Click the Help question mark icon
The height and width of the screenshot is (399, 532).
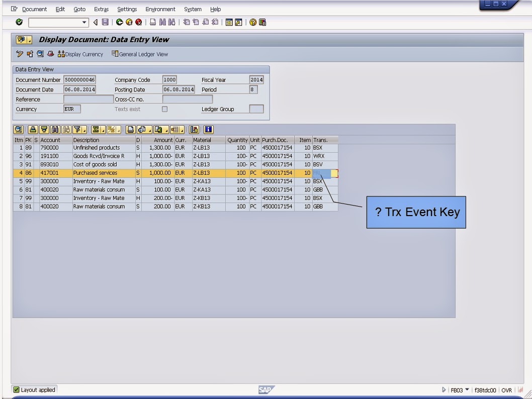pos(253,22)
